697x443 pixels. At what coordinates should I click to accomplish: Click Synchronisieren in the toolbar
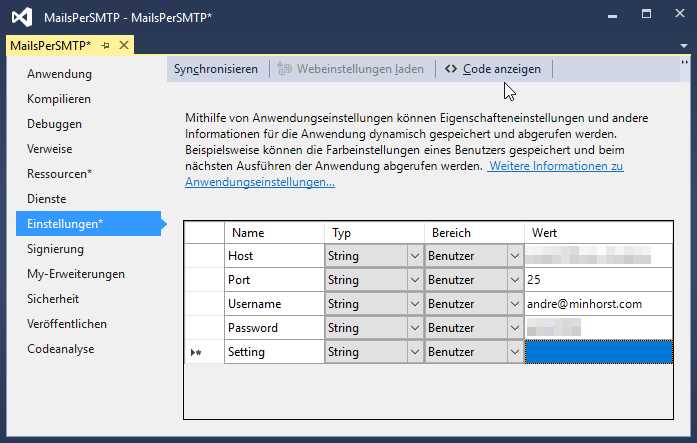215,69
